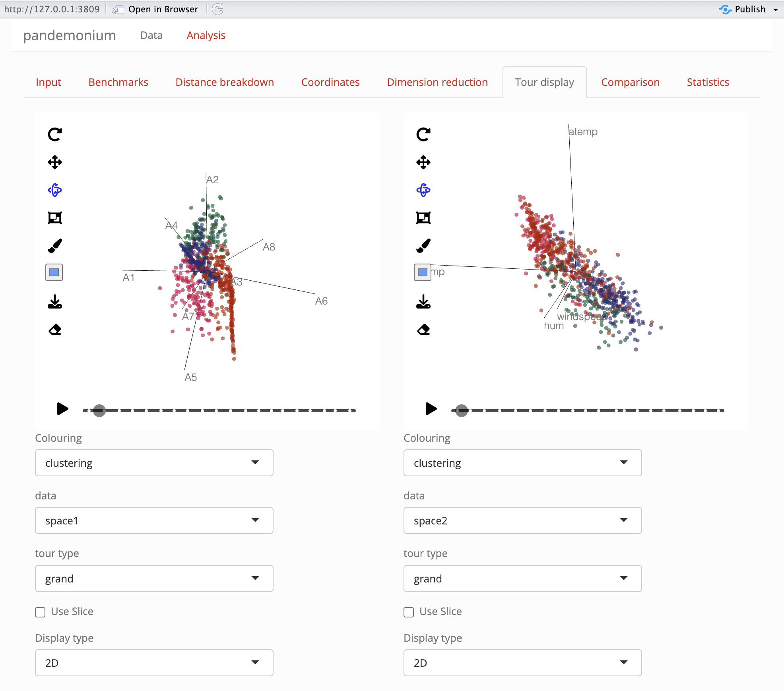Expand the left tour type dropdown
The height and width of the screenshot is (691, 784).
coord(154,578)
